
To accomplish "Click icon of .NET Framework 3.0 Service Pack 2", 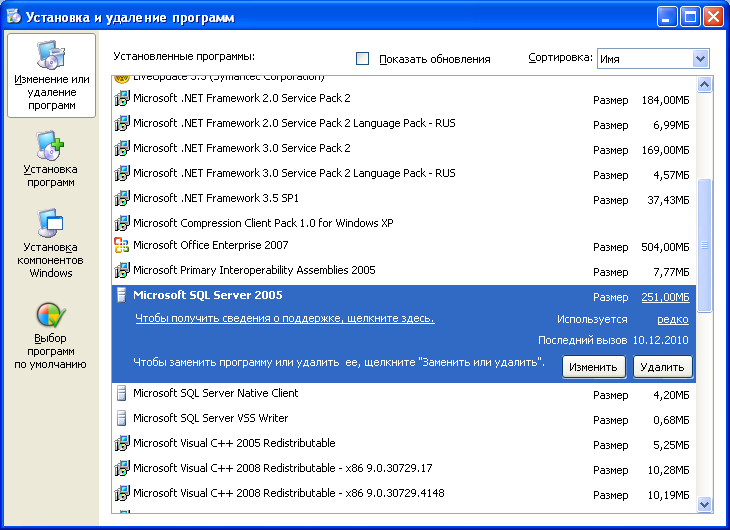I will [122, 148].
